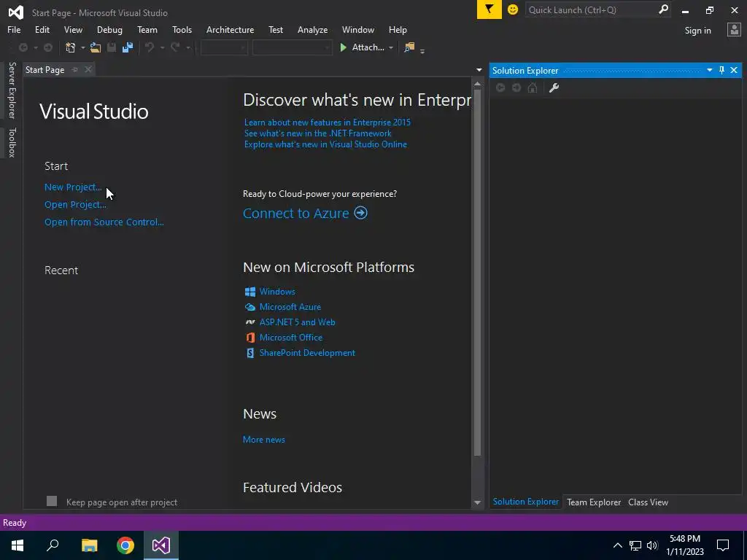747x560 pixels.
Task: Click the New Project toolbar icon
Action: pyautogui.click(x=71, y=47)
